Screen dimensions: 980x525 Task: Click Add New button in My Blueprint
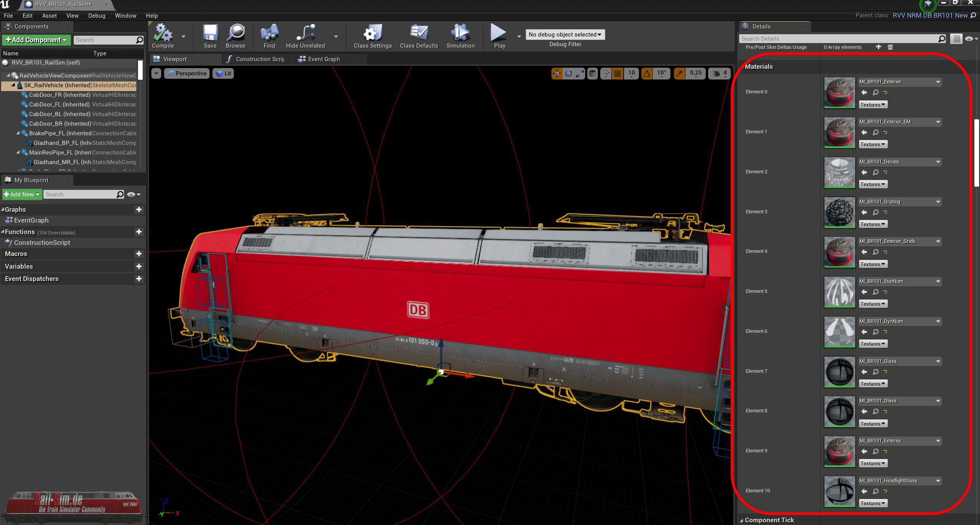click(x=22, y=194)
